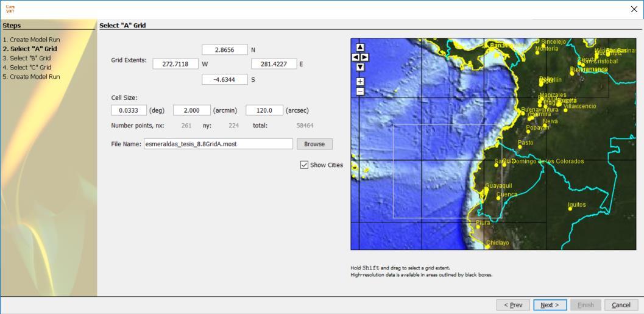The width and height of the screenshot is (644, 314).
Task: Click the West grid extent field
Action: tap(175, 64)
